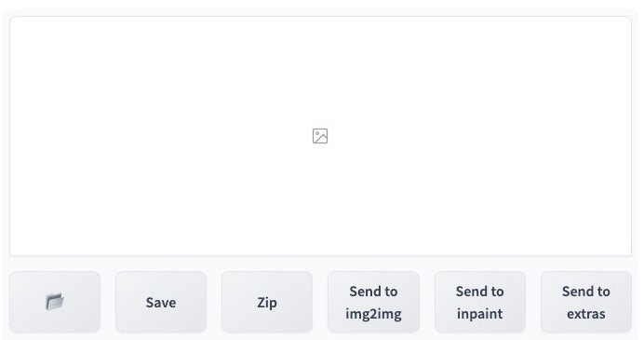644x340 pixels.
Task: Send the image to inpaint
Action: coord(480,302)
